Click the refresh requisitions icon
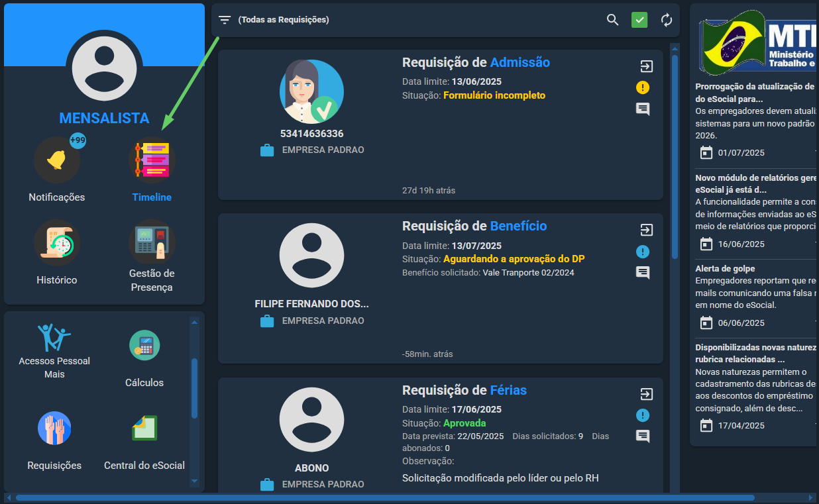 [667, 20]
